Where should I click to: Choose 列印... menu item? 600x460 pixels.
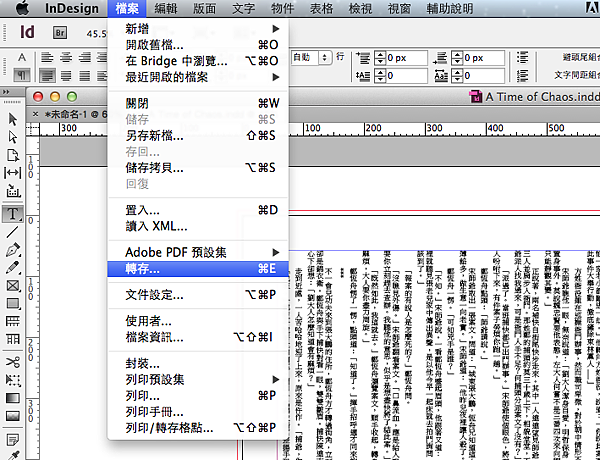(x=197, y=396)
